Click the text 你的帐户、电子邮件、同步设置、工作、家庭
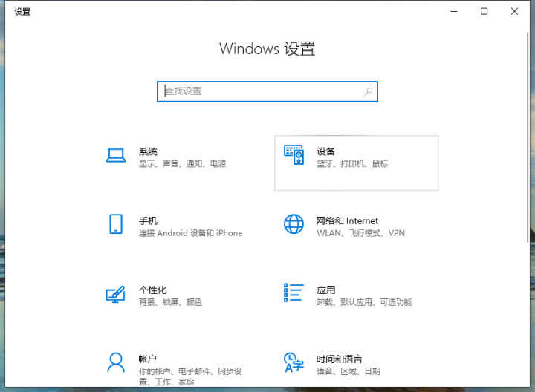Screen dimensions: 535x392 point(190,376)
